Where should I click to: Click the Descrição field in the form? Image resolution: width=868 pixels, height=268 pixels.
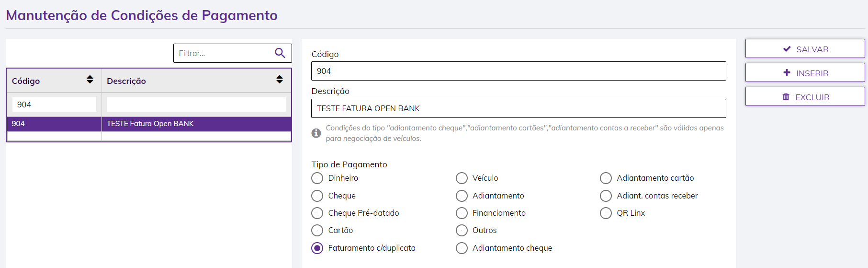click(518, 108)
